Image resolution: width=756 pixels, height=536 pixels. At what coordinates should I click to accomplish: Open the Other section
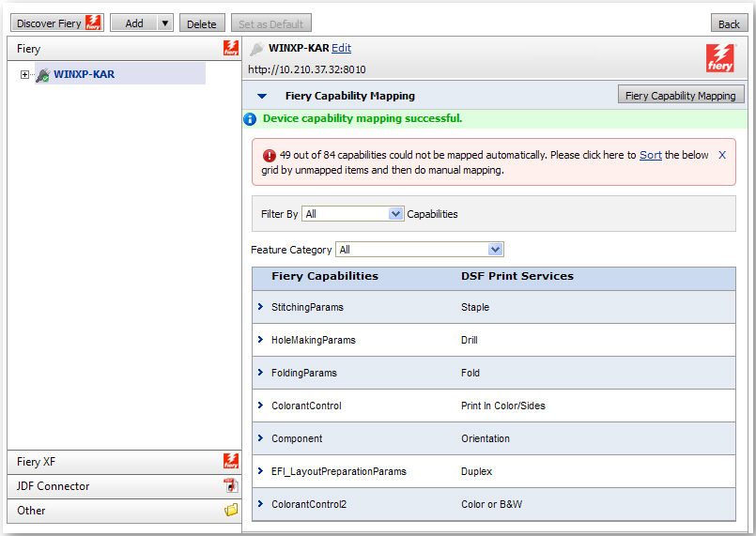pos(124,511)
